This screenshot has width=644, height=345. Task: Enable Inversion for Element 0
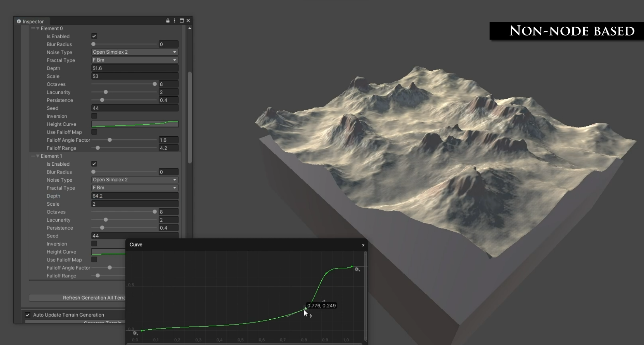94,116
